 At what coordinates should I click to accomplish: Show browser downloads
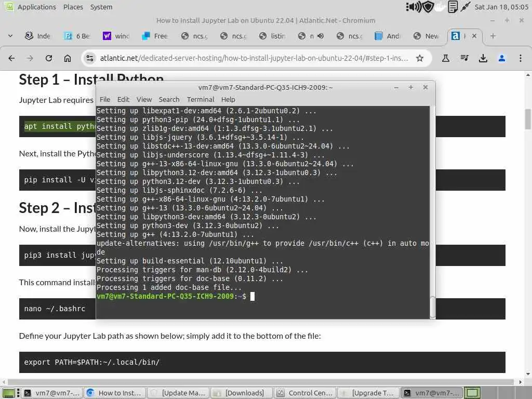[483, 58]
